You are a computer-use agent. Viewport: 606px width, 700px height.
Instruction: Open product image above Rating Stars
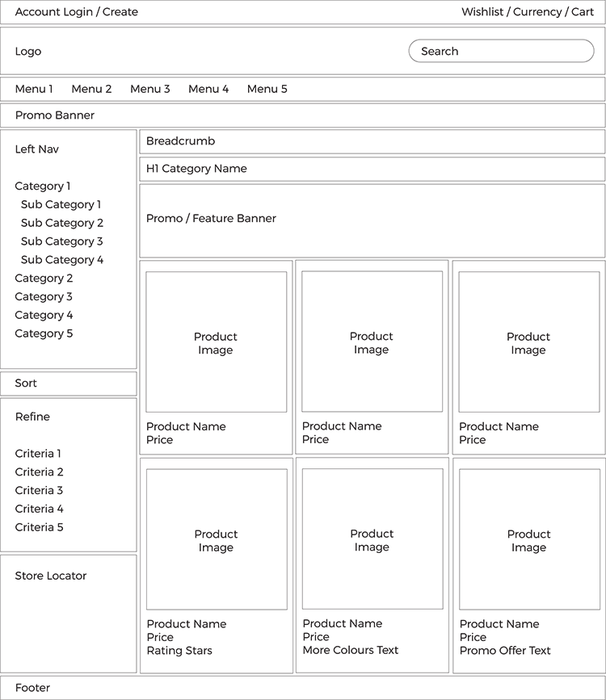217,539
